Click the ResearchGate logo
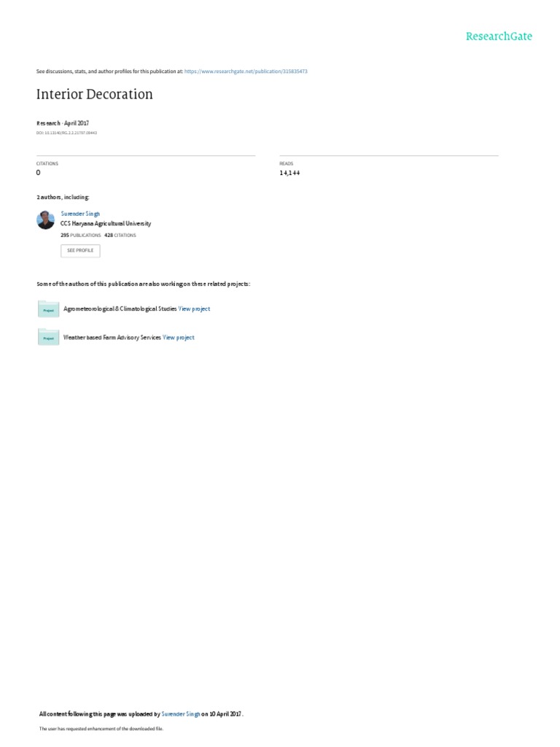The width and height of the screenshot is (560, 747). pos(499,36)
